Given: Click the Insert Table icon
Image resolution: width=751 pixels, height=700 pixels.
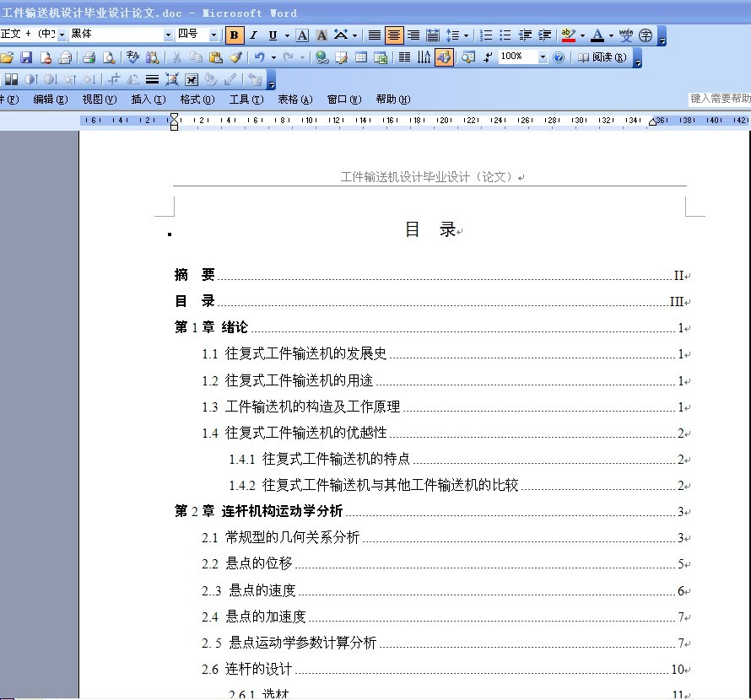Looking at the screenshot, I should click(x=361, y=57).
